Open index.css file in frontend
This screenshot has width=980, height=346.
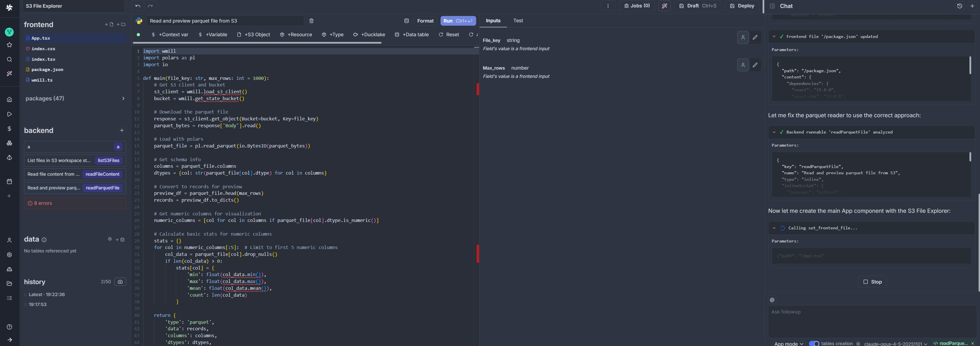click(43, 49)
